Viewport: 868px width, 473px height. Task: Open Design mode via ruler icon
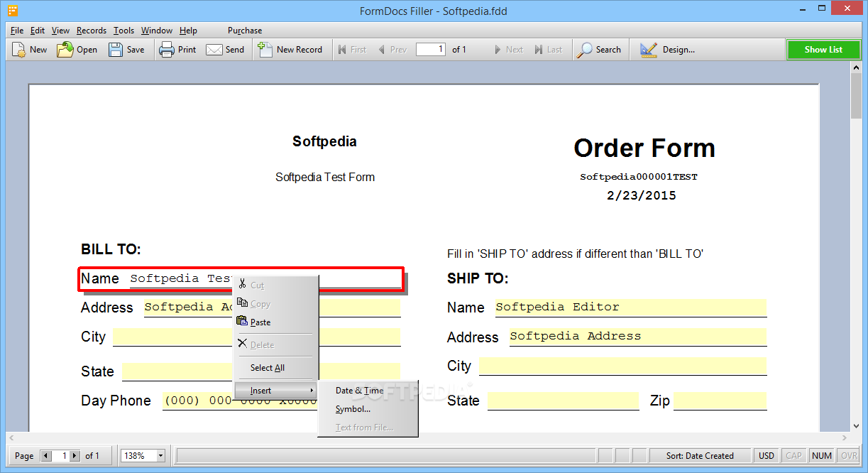coord(649,50)
